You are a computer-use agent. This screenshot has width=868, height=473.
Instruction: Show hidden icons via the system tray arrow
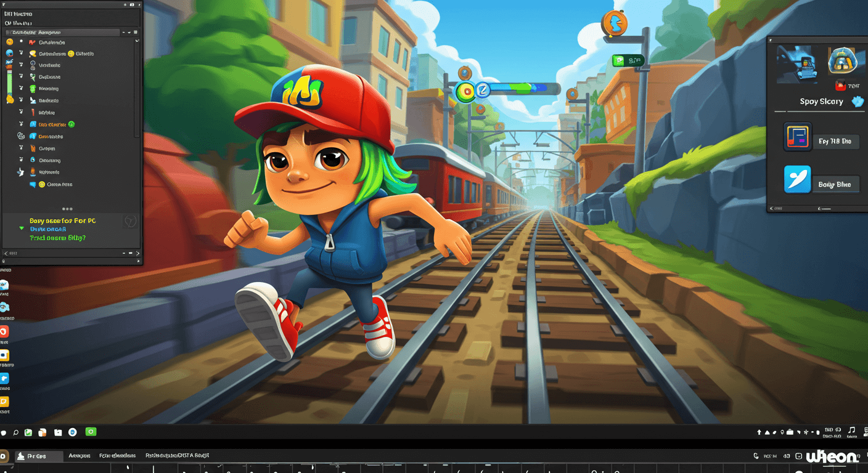pyautogui.click(x=759, y=432)
